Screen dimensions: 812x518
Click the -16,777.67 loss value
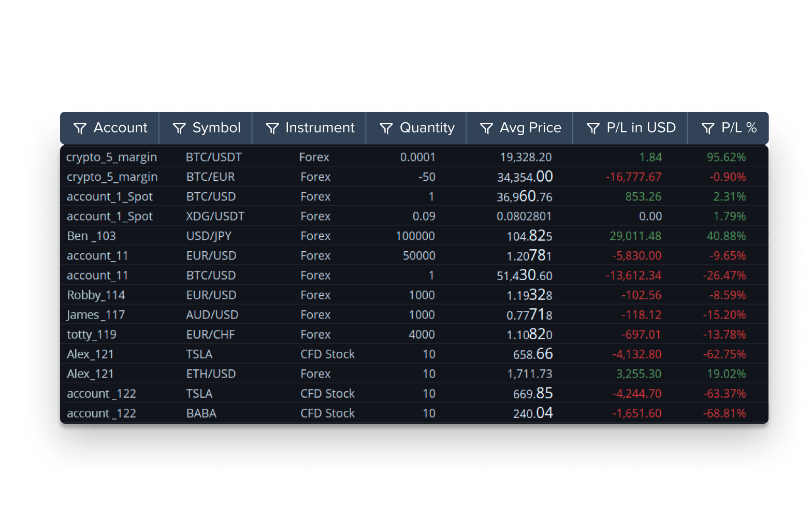pos(633,177)
